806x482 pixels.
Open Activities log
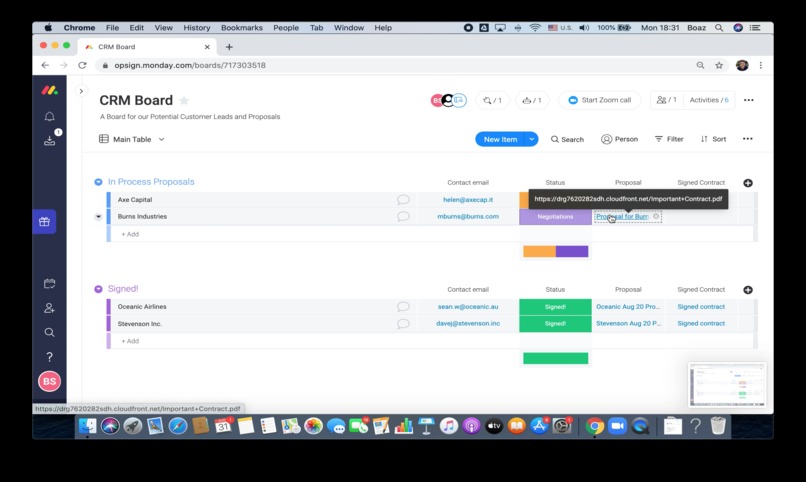tap(709, 100)
